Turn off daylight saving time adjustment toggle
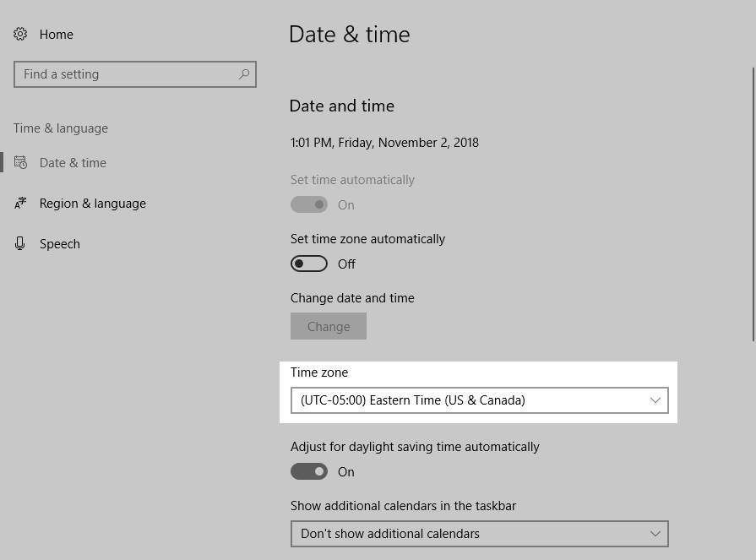 [309, 472]
